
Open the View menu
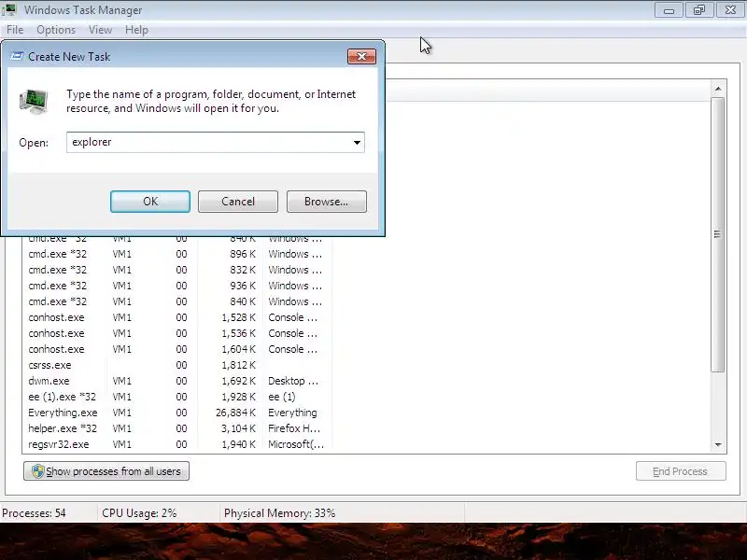coord(100,30)
